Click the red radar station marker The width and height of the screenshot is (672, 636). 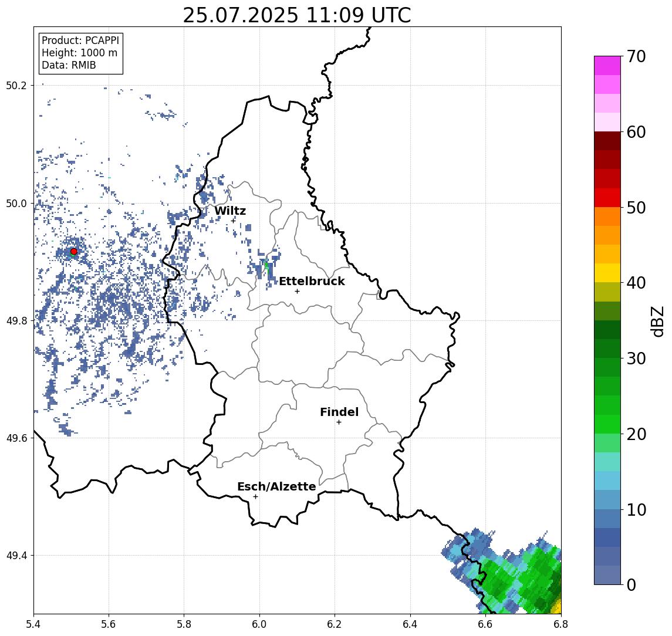coord(74,252)
